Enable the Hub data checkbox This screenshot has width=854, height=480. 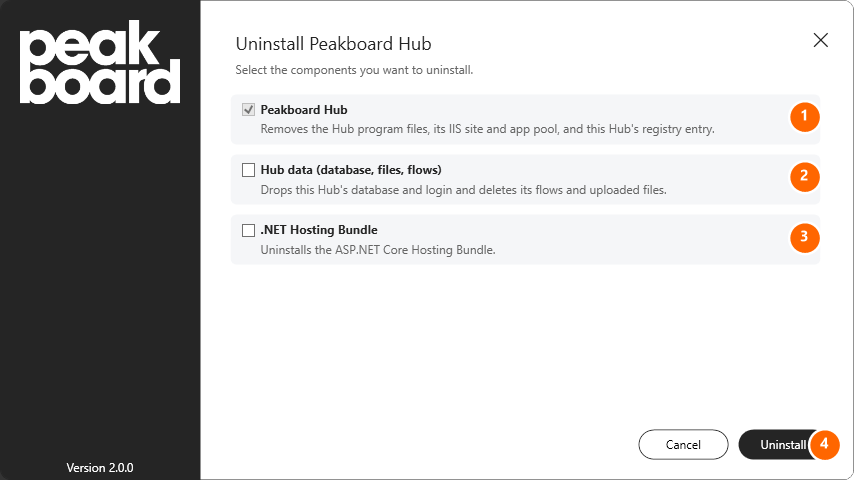tap(248, 170)
